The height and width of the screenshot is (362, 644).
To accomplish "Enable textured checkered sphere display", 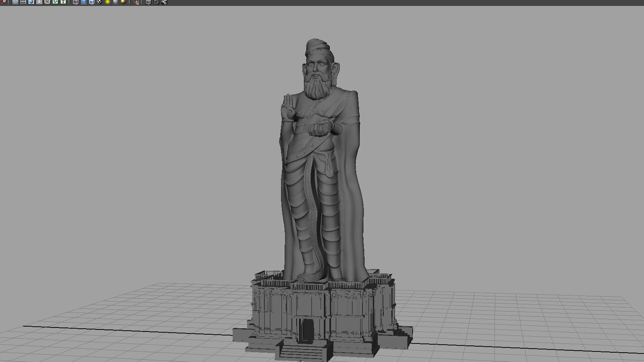I will [x=100, y=2].
